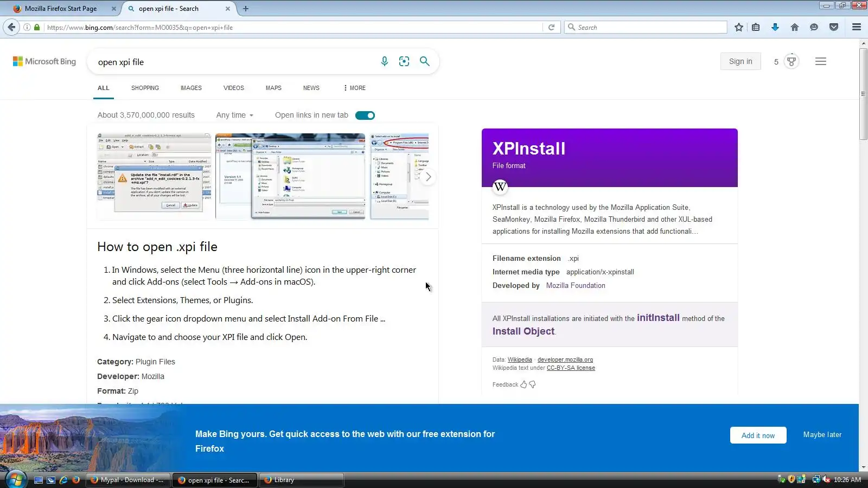Open a new tab with the plus button
Viewport: 868px width, 488px height.
point(246,9)
